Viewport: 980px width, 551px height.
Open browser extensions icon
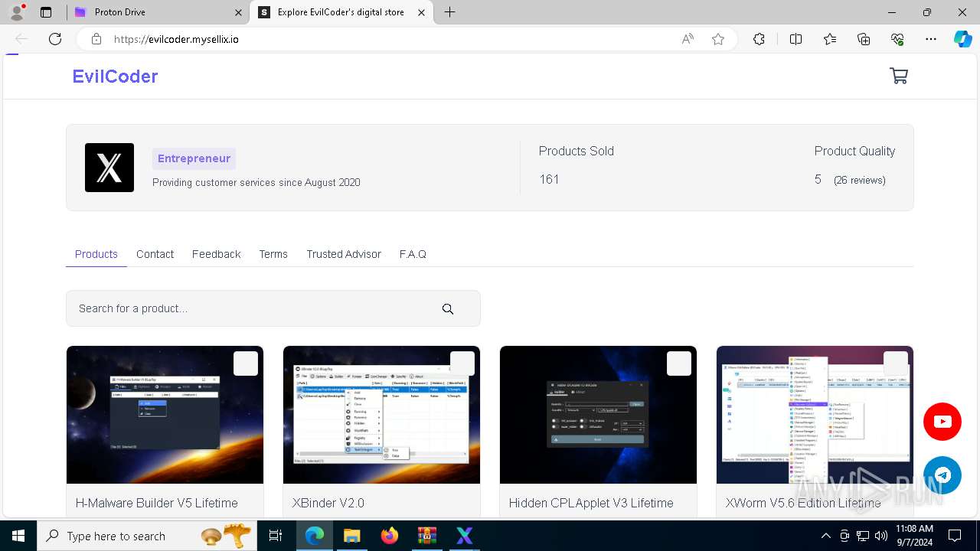[759, 39]
